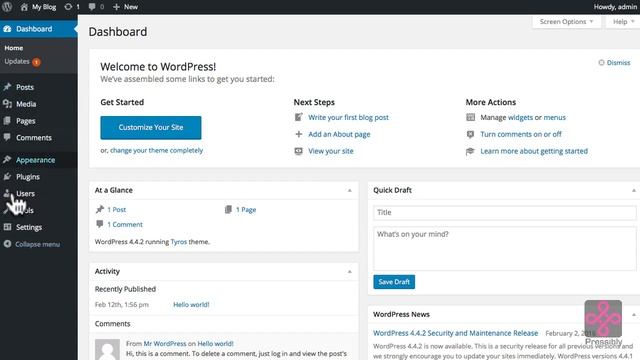
Task: Follow change your theme completely link
Action: coord(156,150)
